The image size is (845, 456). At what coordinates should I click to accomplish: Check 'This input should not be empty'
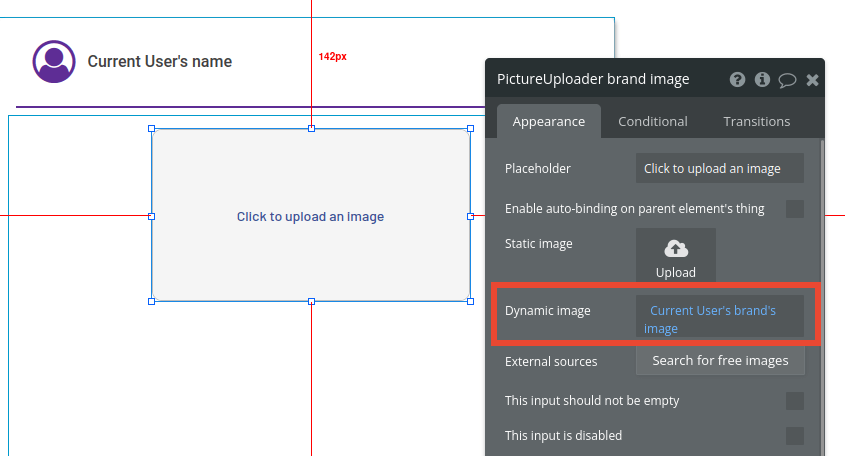click(x=794, y=401)
